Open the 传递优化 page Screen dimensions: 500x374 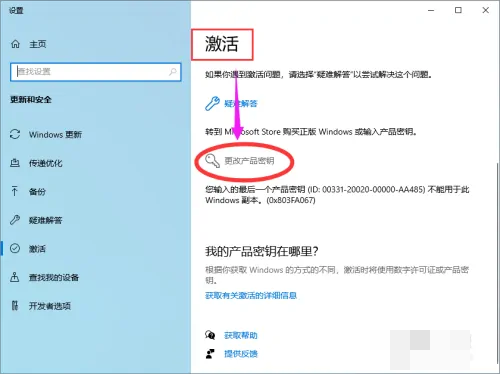(x=46, y=163)
